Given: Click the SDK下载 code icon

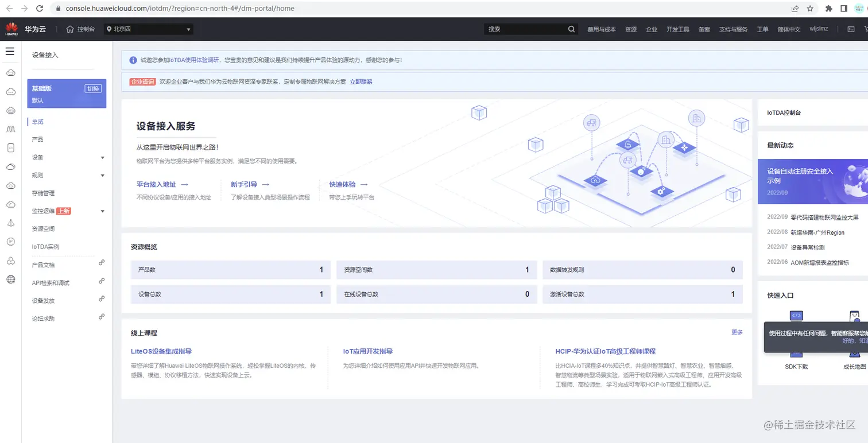Looking at the screenshot, I should tap(796, 316).
